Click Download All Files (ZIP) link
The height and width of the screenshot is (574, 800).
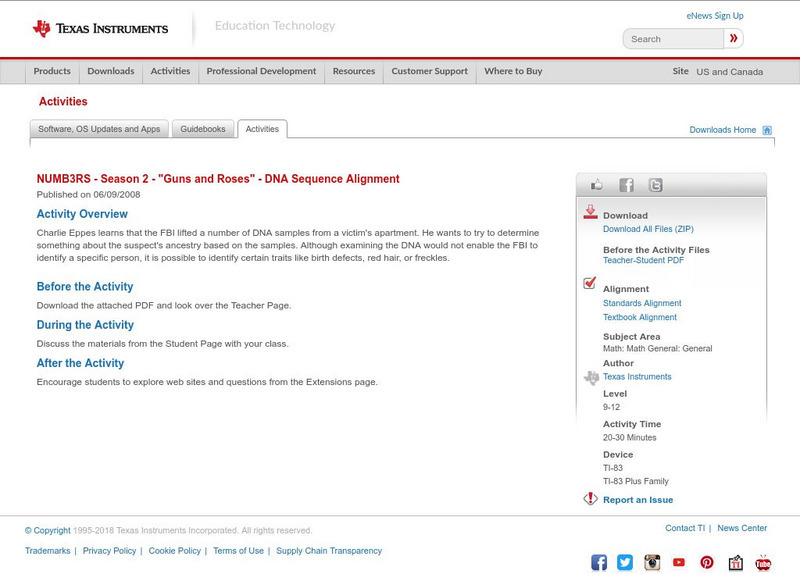coord(648,229)
